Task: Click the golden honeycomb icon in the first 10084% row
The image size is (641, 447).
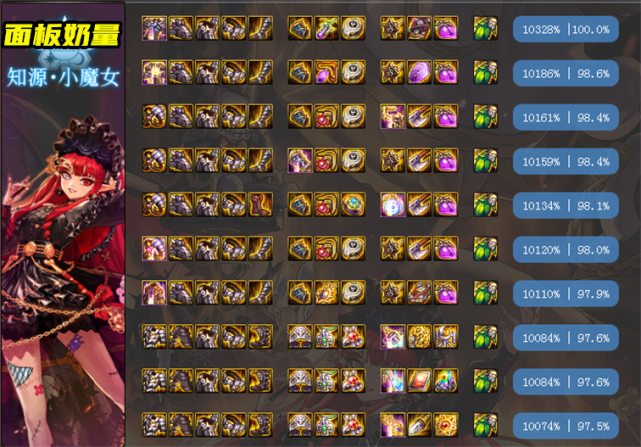Action: [x=419, y=337]
